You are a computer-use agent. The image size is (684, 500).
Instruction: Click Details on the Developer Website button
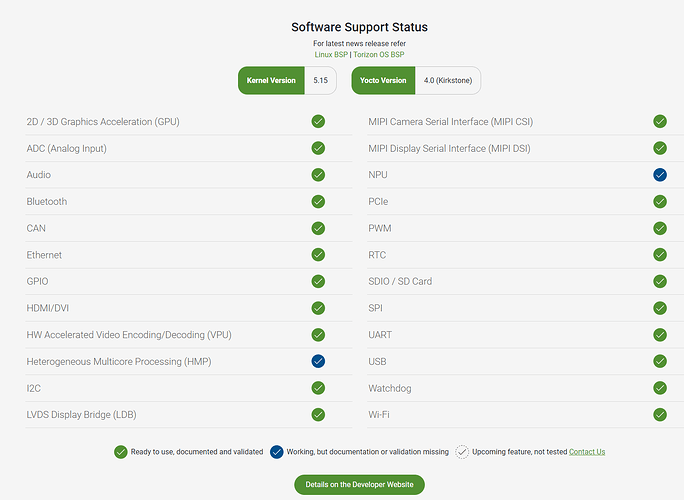coord(359,485)
